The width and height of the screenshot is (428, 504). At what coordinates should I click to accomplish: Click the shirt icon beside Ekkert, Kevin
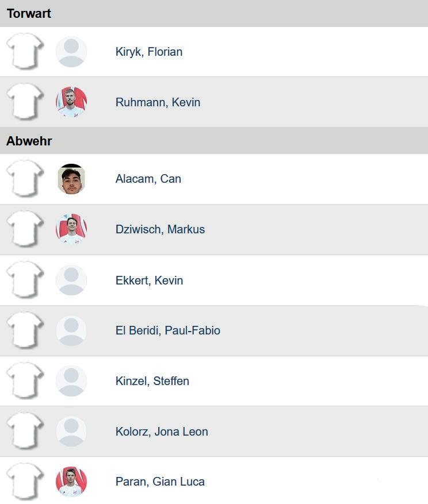(25, 280)
